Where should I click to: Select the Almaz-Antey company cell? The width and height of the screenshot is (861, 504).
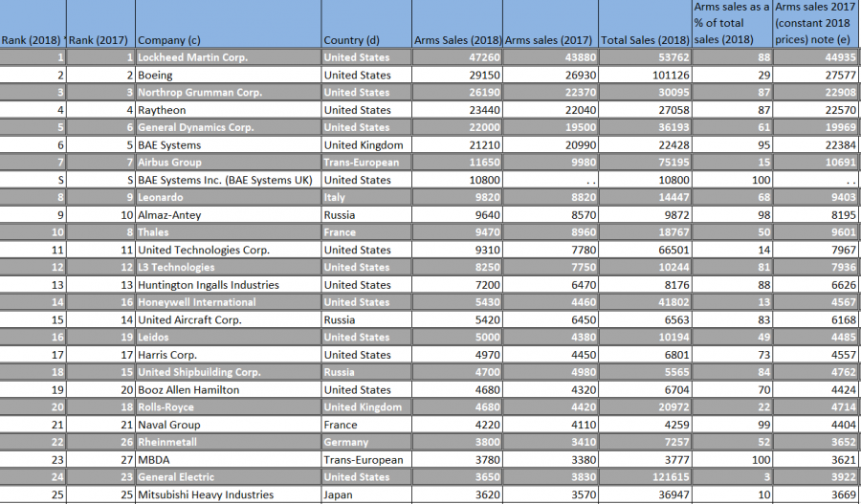[x=229, y=214]
